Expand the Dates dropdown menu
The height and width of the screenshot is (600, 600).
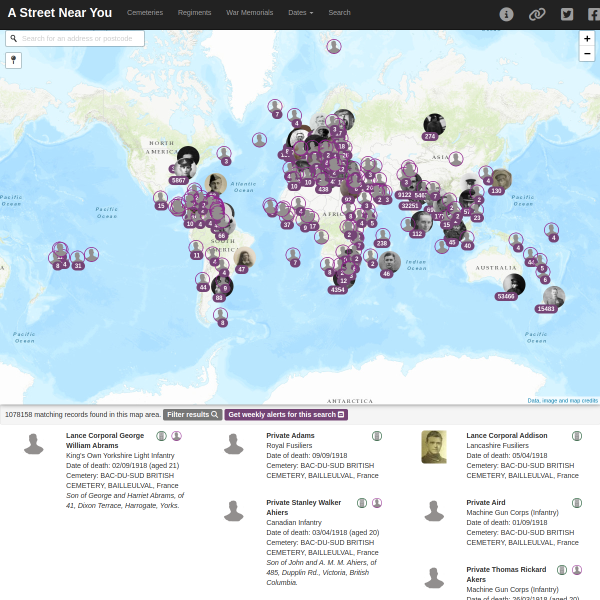coord(300,13)
